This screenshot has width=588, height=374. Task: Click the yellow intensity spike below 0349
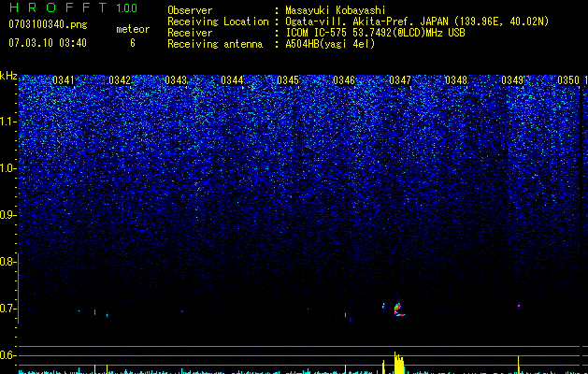(518, 365)
